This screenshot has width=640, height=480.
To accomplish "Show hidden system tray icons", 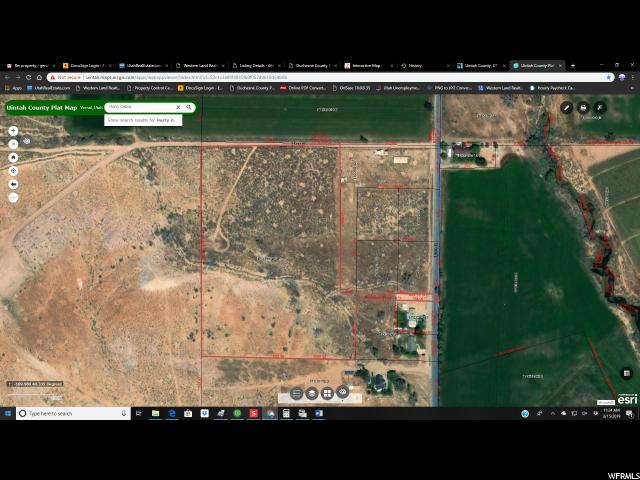I will click(x=553, y=413).
